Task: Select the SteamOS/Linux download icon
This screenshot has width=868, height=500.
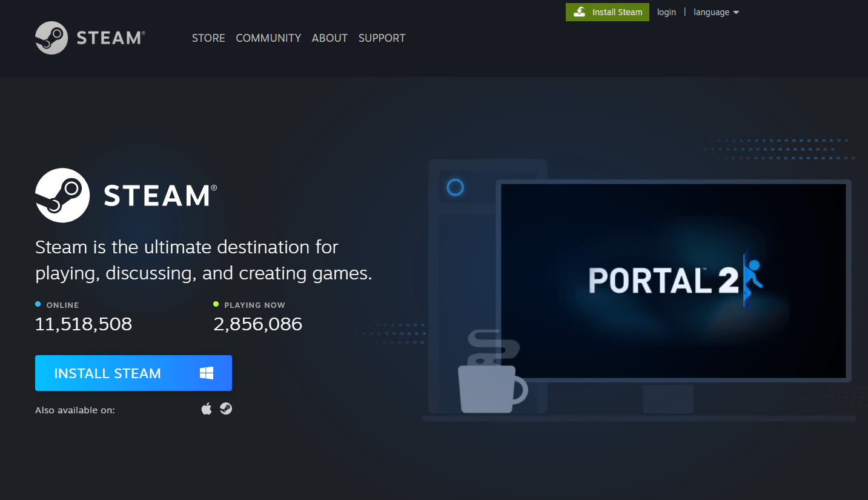Action: pyautogui.click(x=226, y=409)
